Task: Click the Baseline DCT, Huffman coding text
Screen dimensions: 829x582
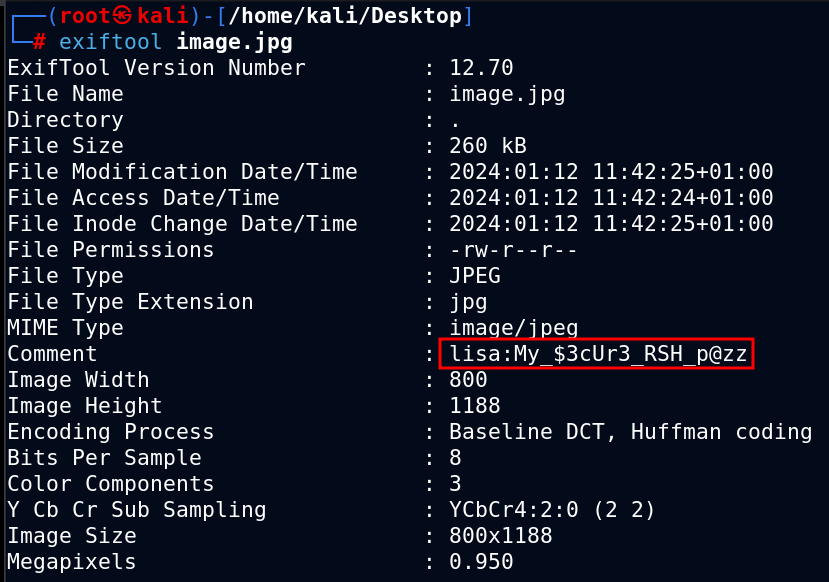Action: coord(630,432)
